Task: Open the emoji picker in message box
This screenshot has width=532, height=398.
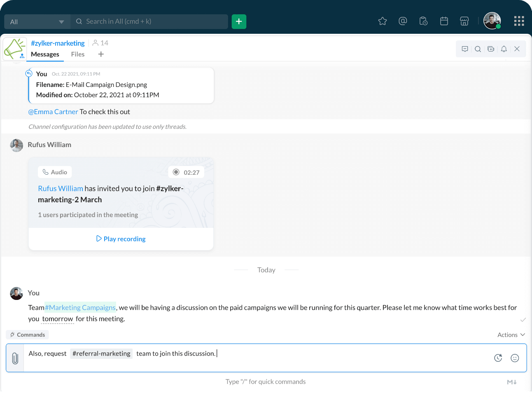Action: [515, 358]
